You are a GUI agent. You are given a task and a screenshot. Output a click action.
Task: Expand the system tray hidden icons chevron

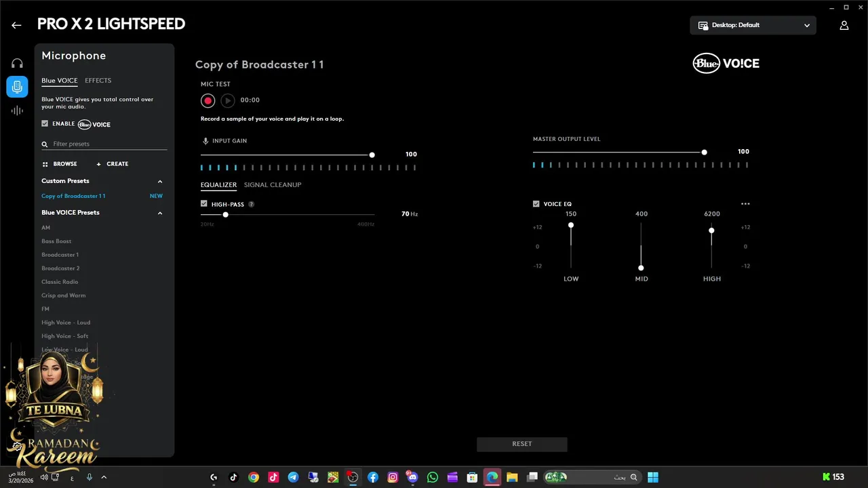pos(104,477)
